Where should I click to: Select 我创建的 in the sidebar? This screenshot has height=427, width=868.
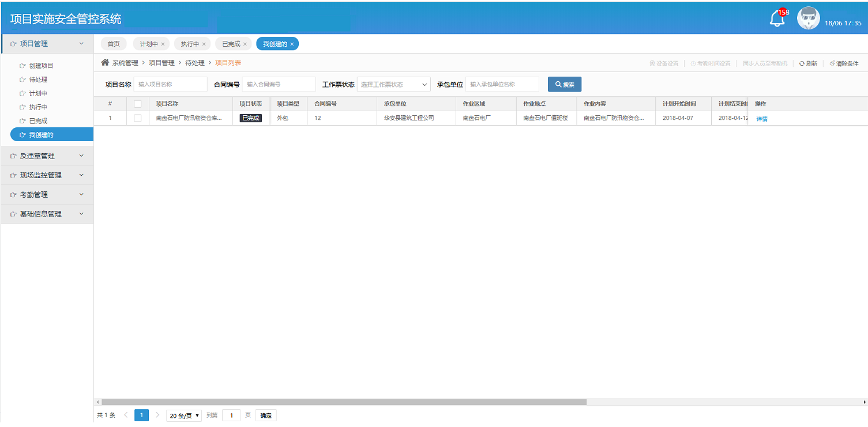click(x=52, y=135)
